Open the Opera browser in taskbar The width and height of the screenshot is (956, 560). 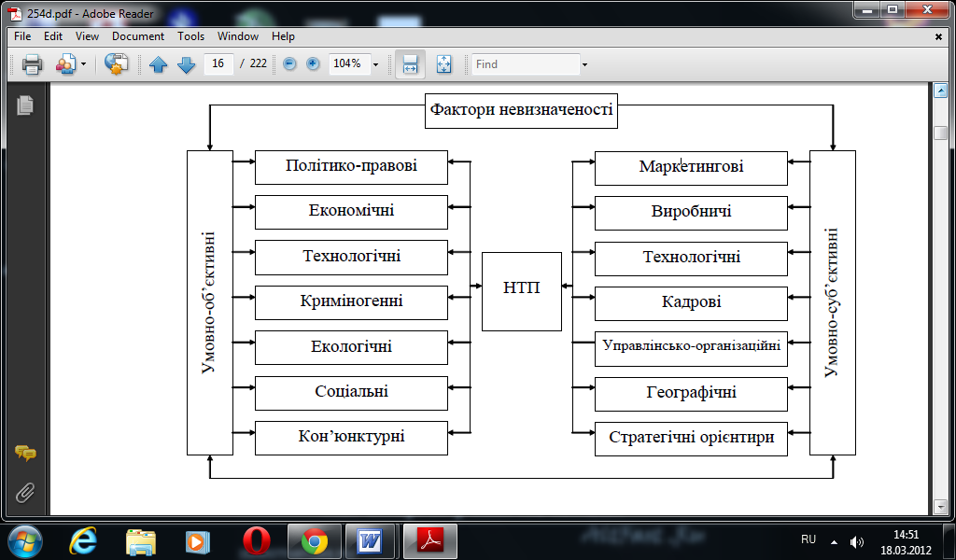[x=257, y=541]
